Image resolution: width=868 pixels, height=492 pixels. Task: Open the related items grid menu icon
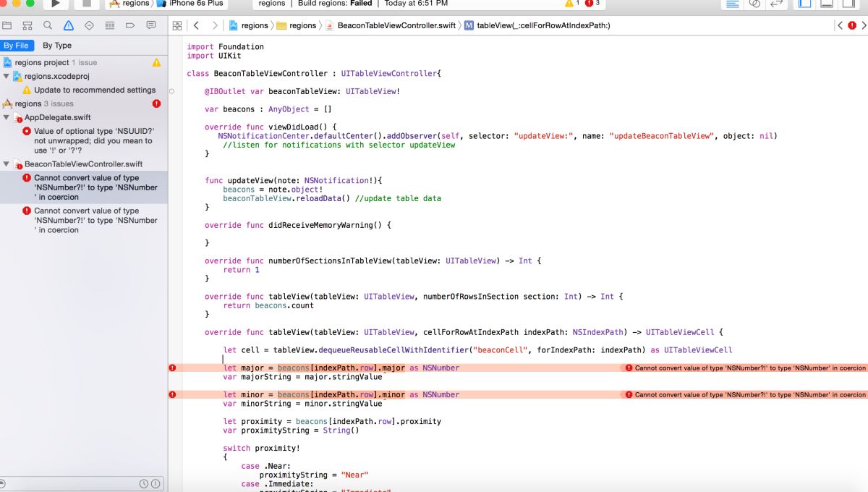point(177,25)
